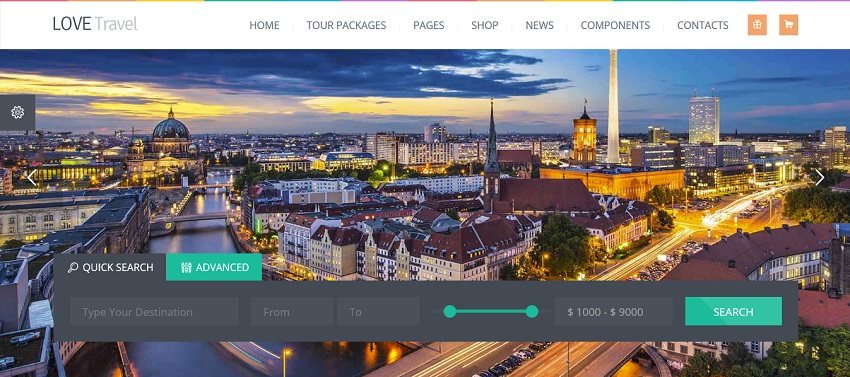Viewport: 850px width, 377px height.
Task: Open the settings gear panel on left
Action: click(17, 112)
